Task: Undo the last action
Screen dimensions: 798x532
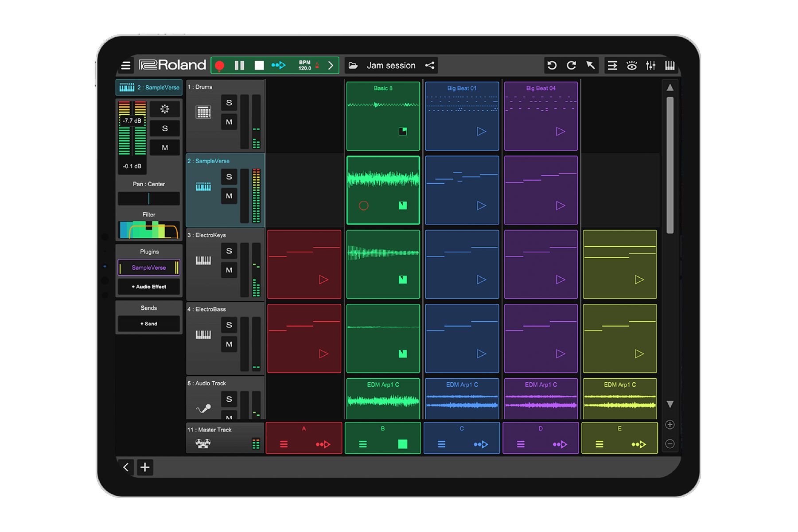Action: pos(552,65)
